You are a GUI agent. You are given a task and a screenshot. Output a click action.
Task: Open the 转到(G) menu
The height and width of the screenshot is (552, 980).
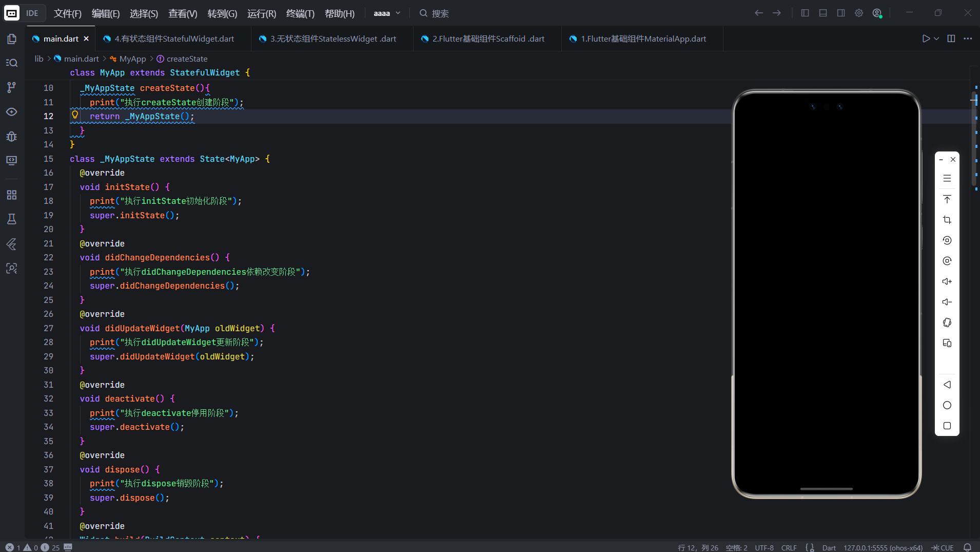[x=222, y=13]
